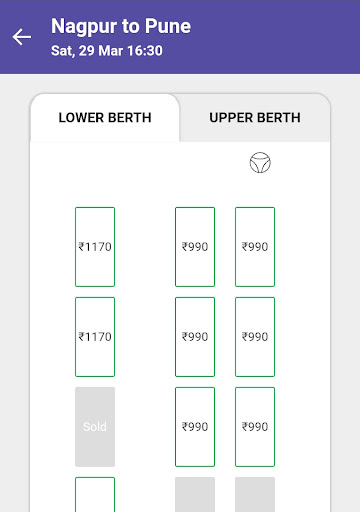The width and height of the screenshot is (360, 512).
Task: Click the greyed-out fourth-row middle seat
Action: (195, 495)
